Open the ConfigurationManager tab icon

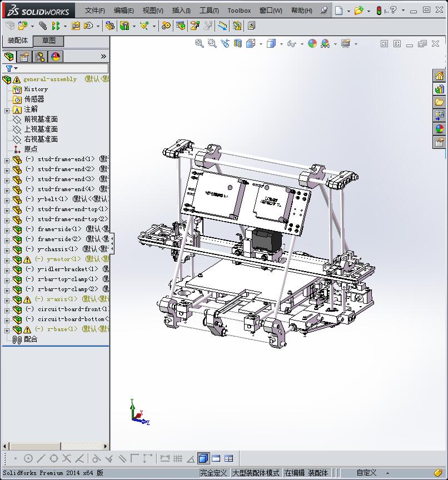tap(40, 57)
